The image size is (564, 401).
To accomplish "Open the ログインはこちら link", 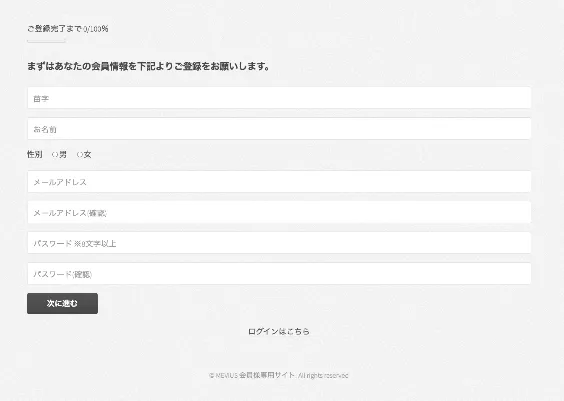I will pyautogui.click(x=279, y=331).
